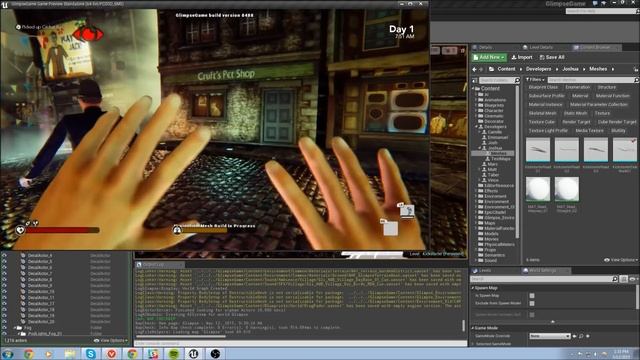Collapse the Joshua developer folder

tap(480, 148)
